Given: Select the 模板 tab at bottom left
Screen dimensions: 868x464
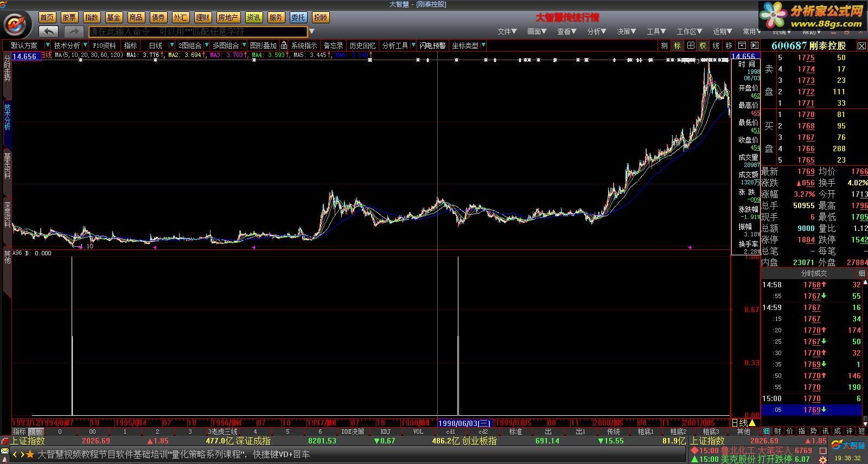Looking at the screenshot, I should pyautogui.click(x=36, y=431).
